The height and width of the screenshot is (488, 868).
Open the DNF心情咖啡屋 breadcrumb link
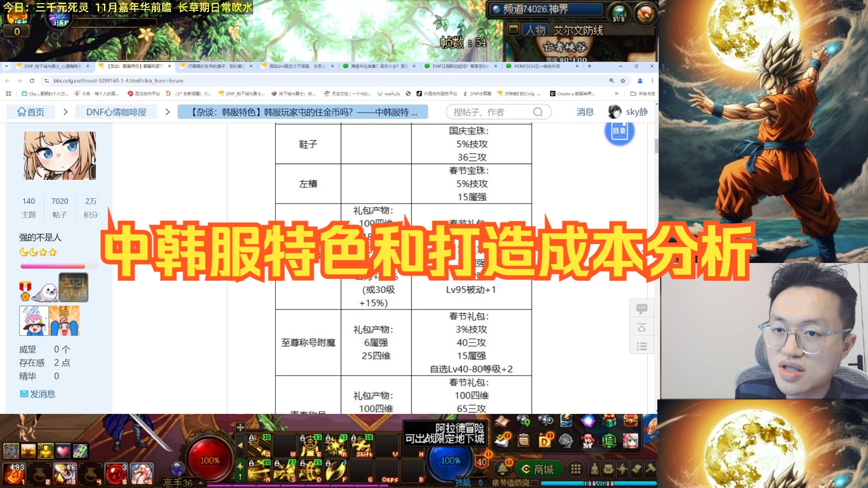[116, 112]
